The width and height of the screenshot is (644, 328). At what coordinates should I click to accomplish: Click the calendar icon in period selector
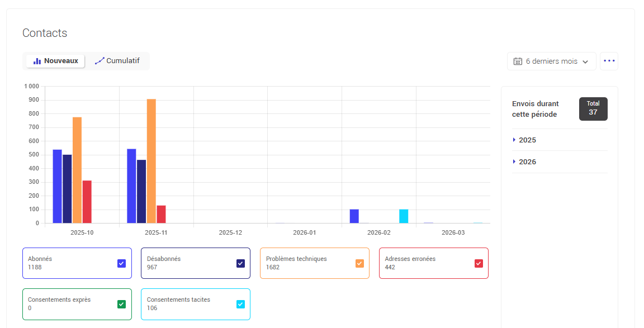[x=518, y=61]
